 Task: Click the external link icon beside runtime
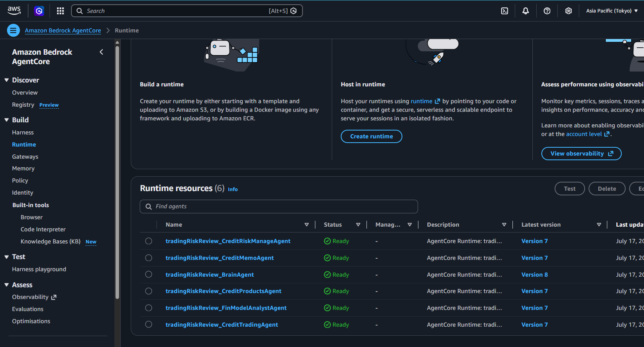437,101
